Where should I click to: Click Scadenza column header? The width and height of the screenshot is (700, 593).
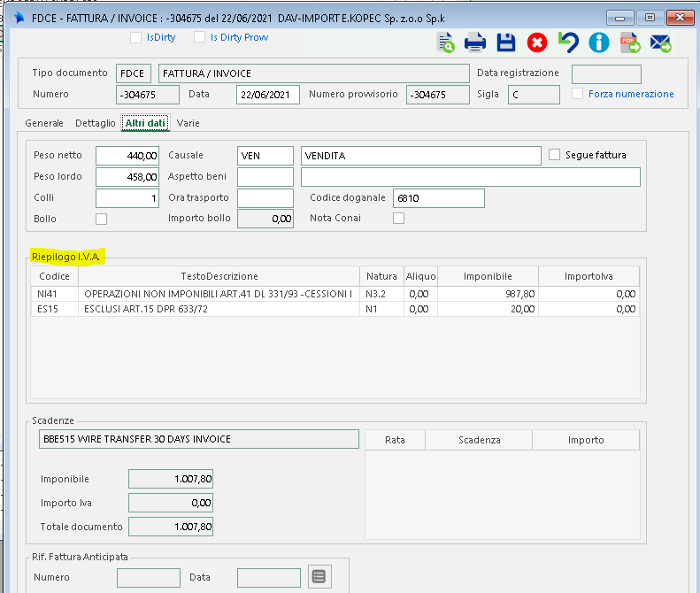click(479, 440)
